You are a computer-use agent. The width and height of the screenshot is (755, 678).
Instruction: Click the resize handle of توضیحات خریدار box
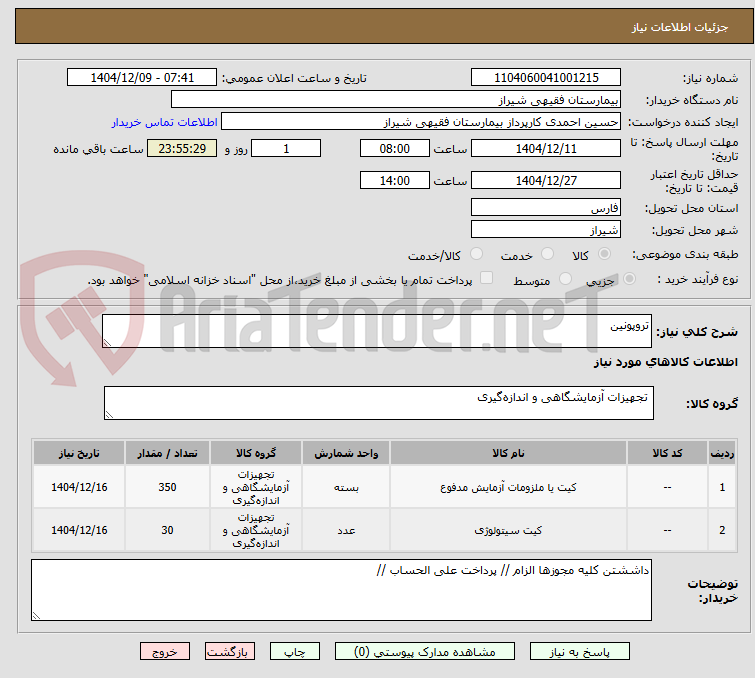pyautogui.click(x=37, y=615)
